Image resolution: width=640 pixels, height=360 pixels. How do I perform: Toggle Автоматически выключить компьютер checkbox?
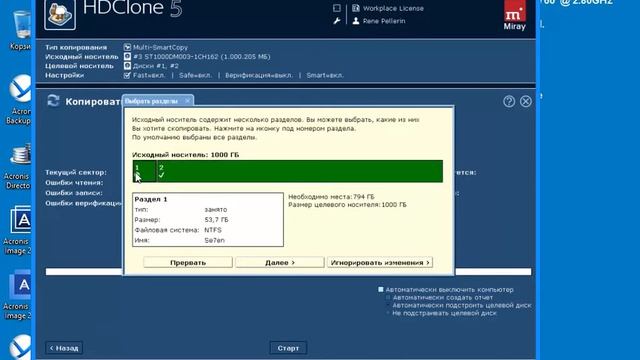[381, 289]
